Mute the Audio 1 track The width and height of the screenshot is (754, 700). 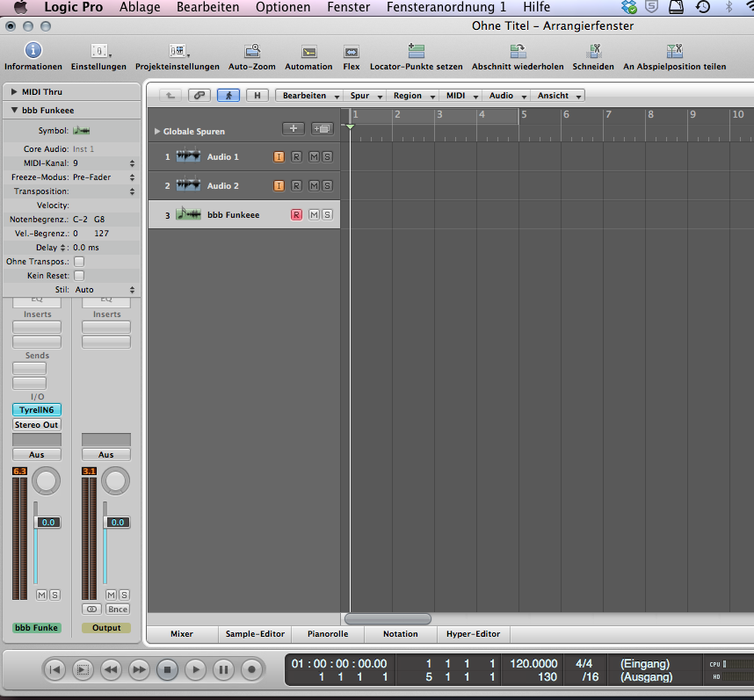(314, 156)
